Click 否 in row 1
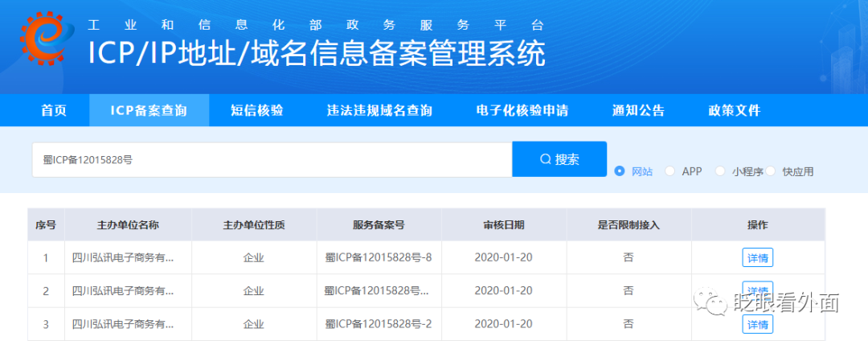 628,258
